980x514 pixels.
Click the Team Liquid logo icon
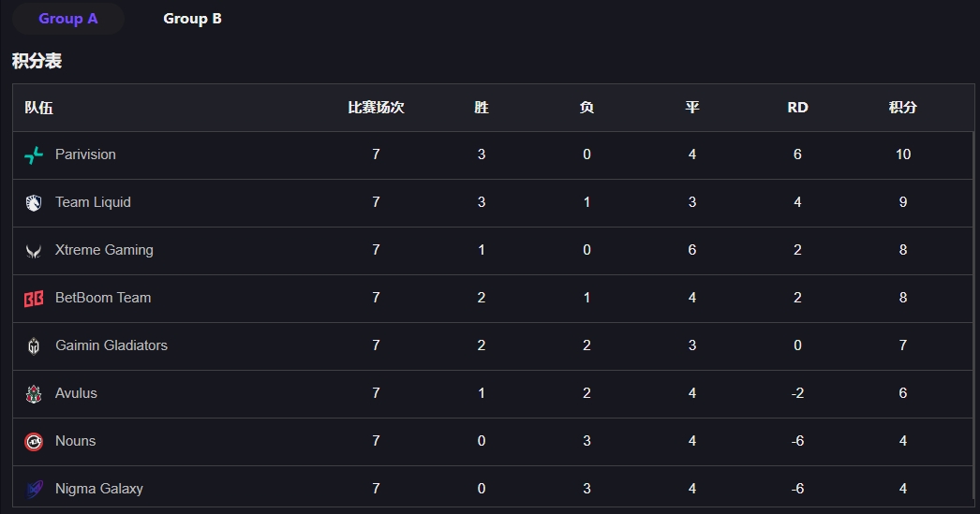coord(34,203)
